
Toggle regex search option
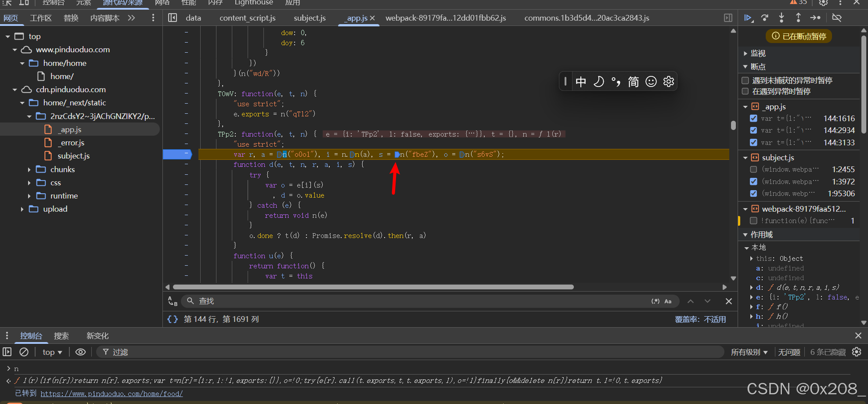[656, 301]
